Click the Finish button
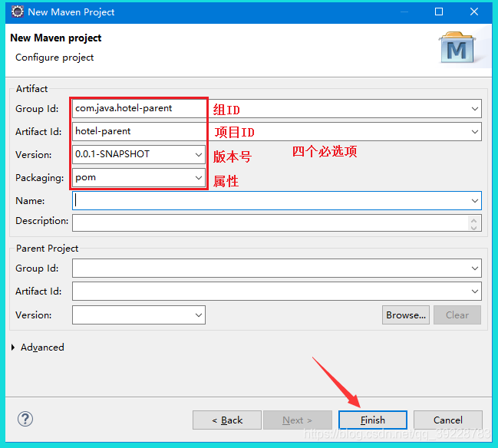The height and width of the screenshot is (448, 498). pos(373,420)
